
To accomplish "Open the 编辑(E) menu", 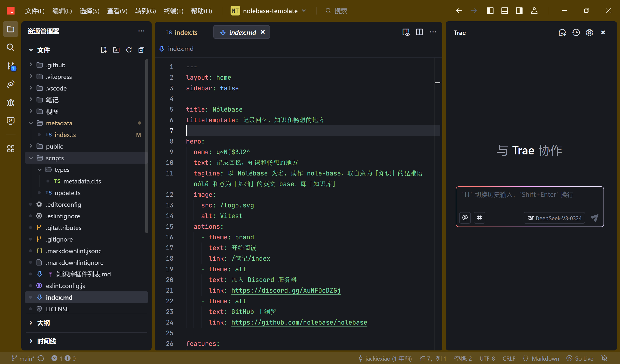I will click(x=62, y=11).
